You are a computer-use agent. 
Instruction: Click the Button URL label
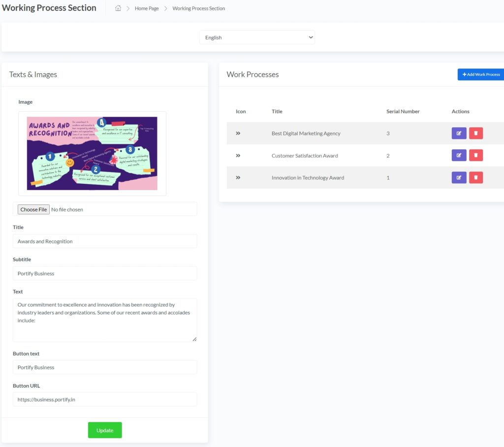click(x=27, y=386)
